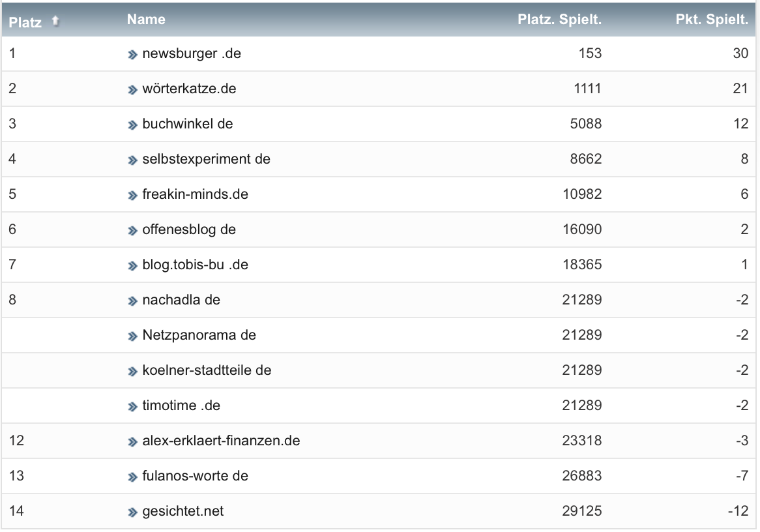Sort by Platz. Spielt. column header

[x=559, y=20]
